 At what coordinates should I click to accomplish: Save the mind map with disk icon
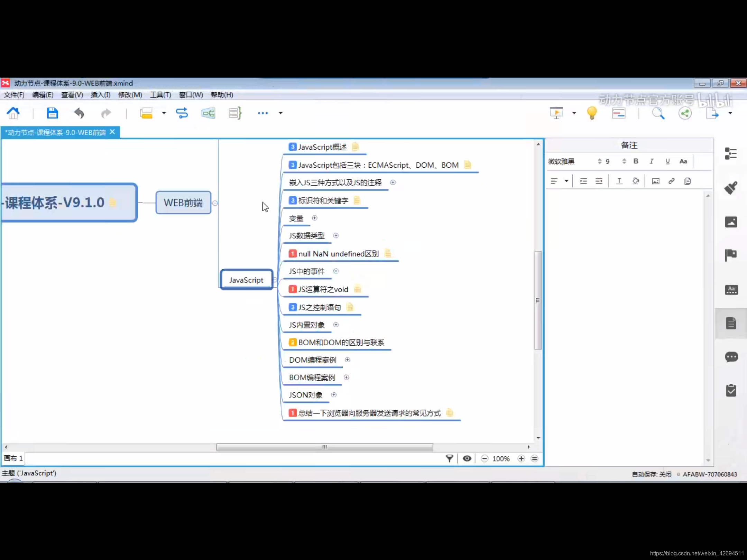pyautogui.click(x=52, y=113)
